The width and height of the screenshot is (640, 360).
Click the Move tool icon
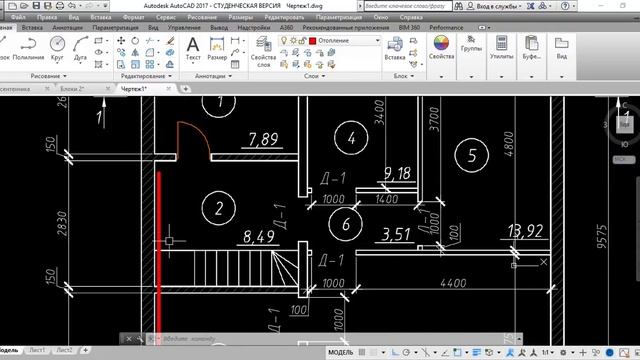(121, 40)
